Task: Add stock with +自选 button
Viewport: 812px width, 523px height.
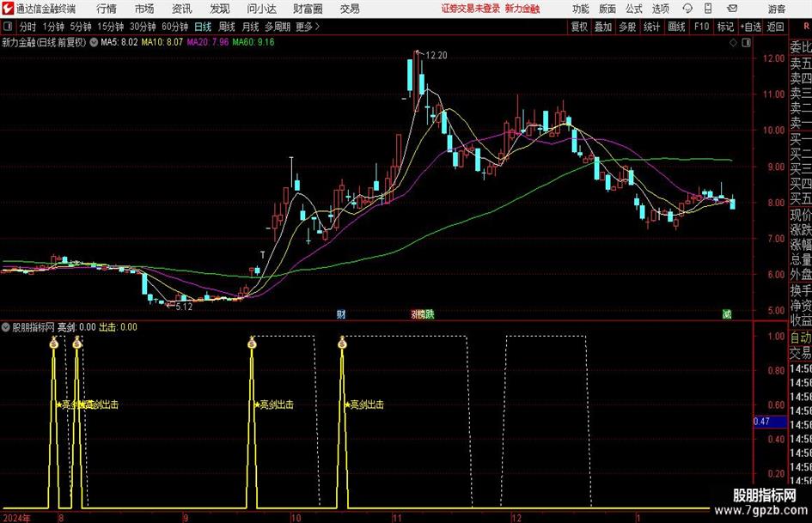Action: [751, 27]
